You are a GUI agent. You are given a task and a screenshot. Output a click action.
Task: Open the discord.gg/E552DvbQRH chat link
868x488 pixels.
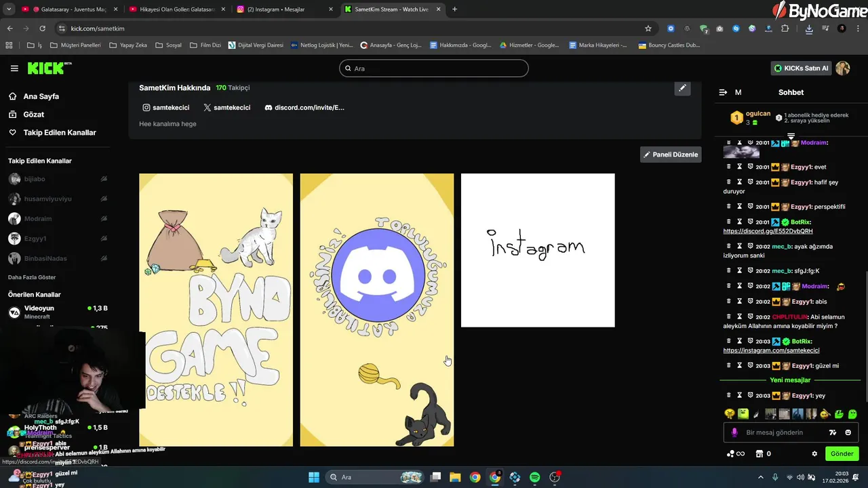(x=768, y=231)
